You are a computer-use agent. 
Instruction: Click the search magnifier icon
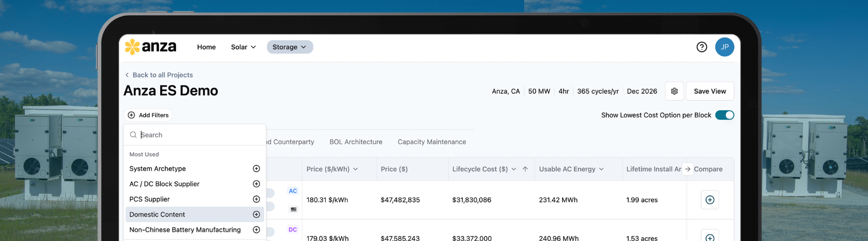(133, 135)
